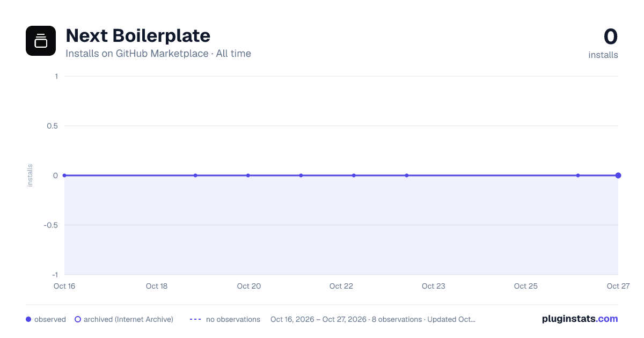Click the y-axis value '-1'

[54, 275]
